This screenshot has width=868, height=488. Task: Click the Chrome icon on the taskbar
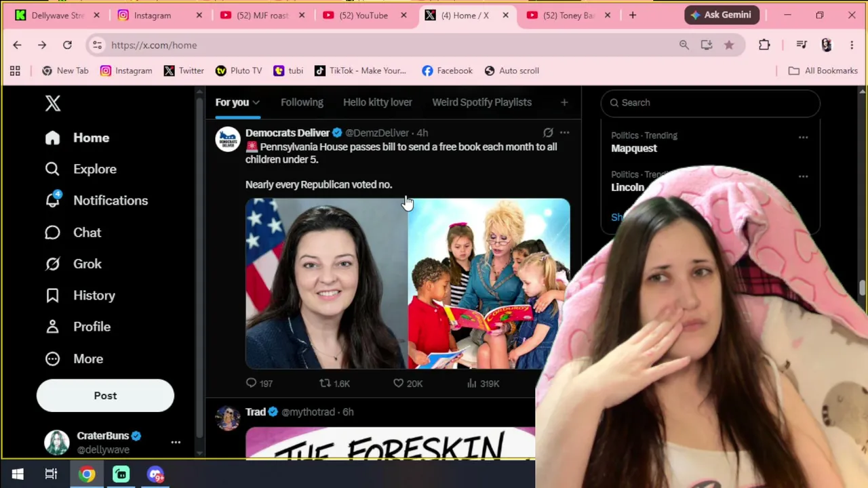coord(87,474)
